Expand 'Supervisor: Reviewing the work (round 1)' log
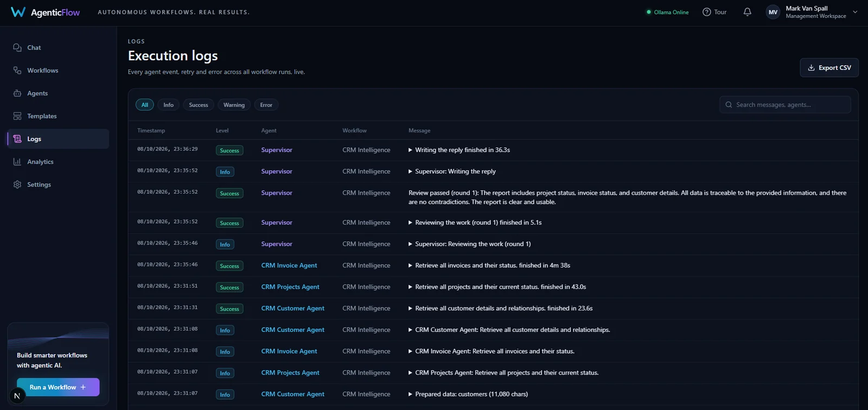 point(410,244)
